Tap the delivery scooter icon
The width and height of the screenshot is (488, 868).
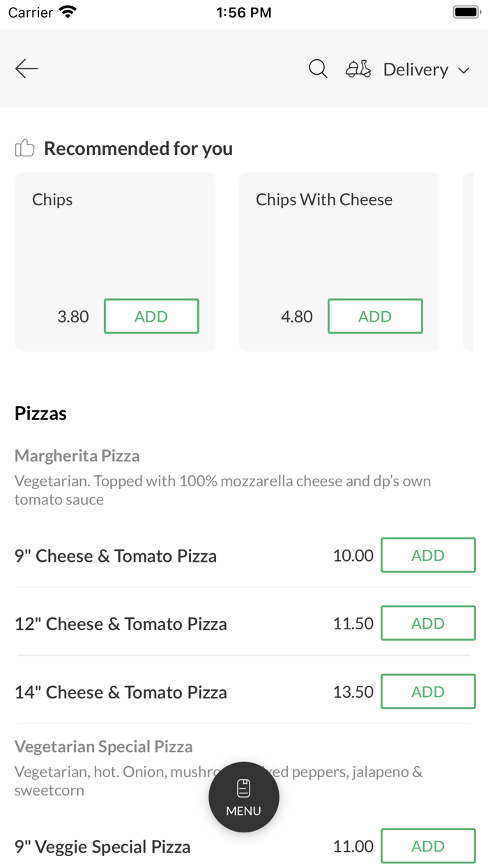click(358, 69)
